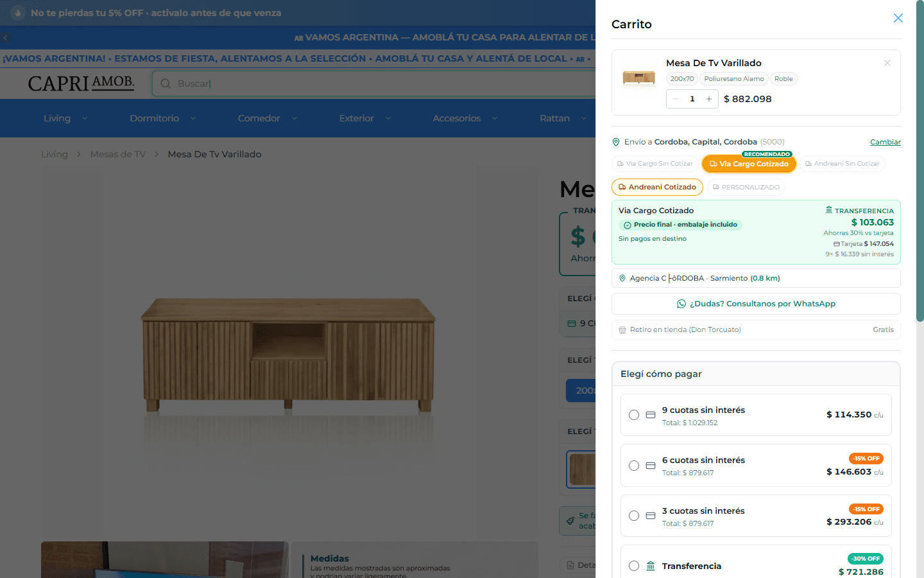The image size is (924, 578).
Task: Click the Precio final embalaje incluido badge
Action: pos(680,225)
